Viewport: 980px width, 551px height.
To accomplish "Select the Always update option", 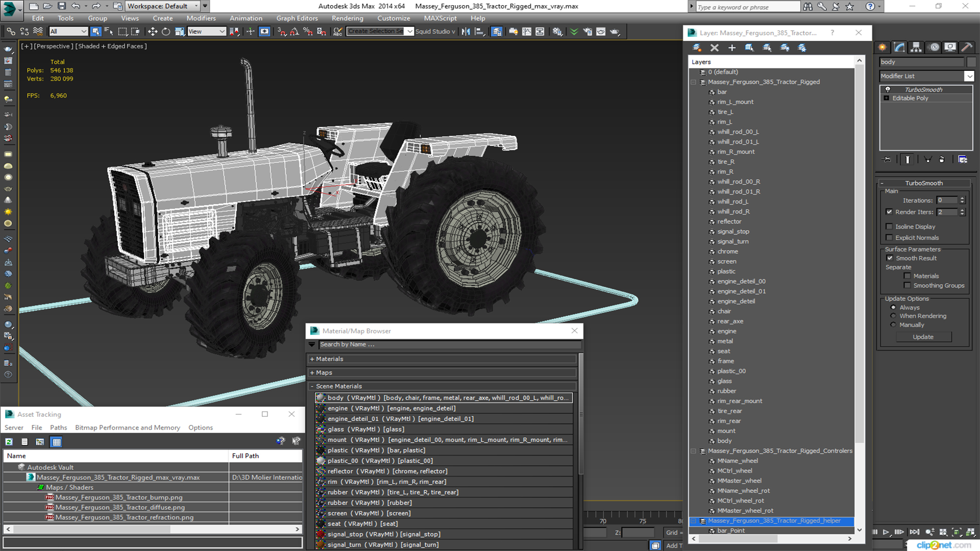I will click(x=893, y=308).
